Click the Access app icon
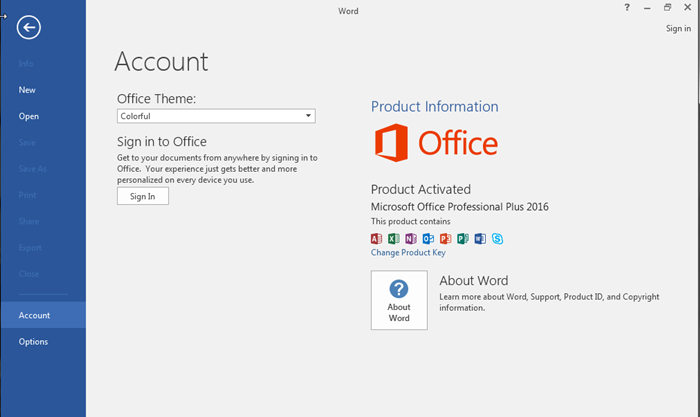Image resolution: width=700 pixels, height=417 pixels. (x=377, y=238)
